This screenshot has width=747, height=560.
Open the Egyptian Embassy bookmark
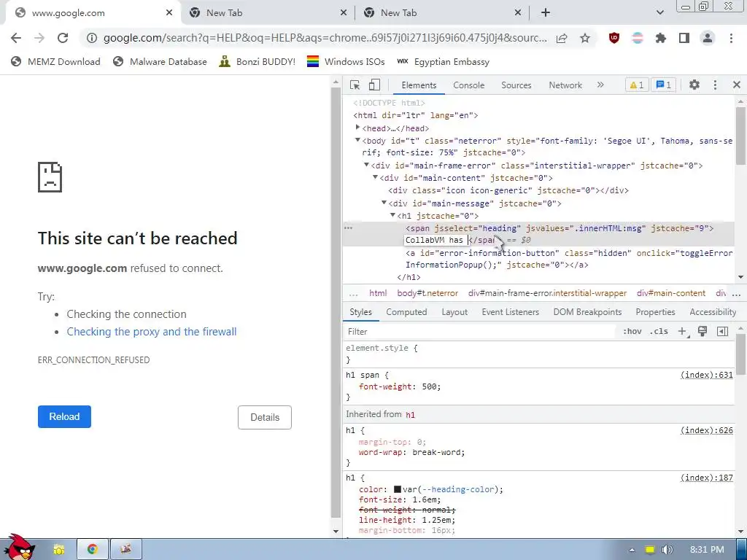point(444,61)
